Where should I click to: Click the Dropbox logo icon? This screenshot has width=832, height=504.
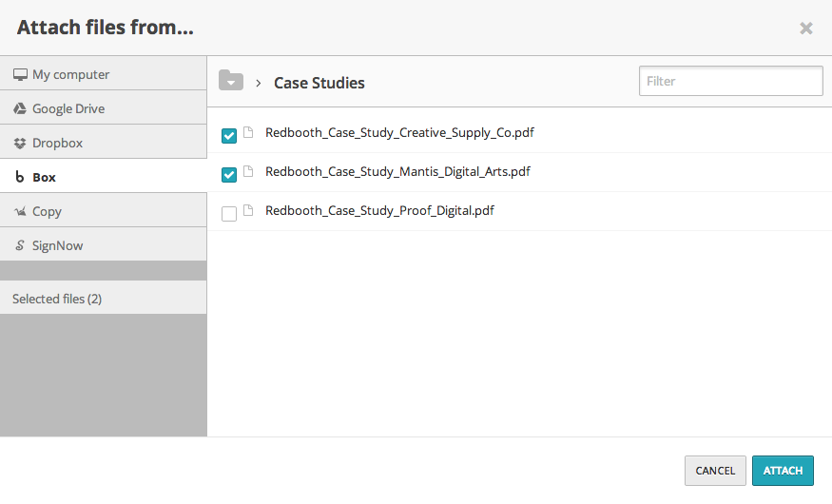coord(20,143)
